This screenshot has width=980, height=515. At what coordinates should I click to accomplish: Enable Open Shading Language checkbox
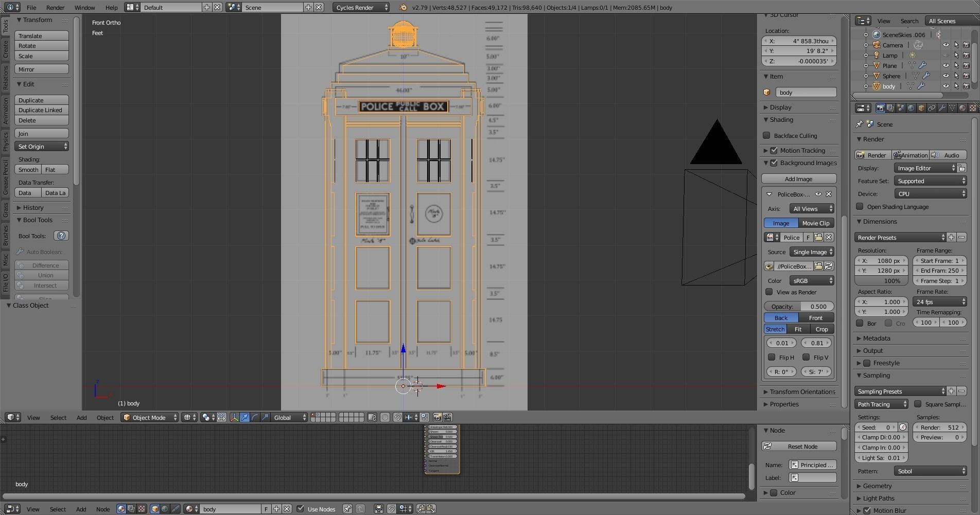[x=860, y=206]
